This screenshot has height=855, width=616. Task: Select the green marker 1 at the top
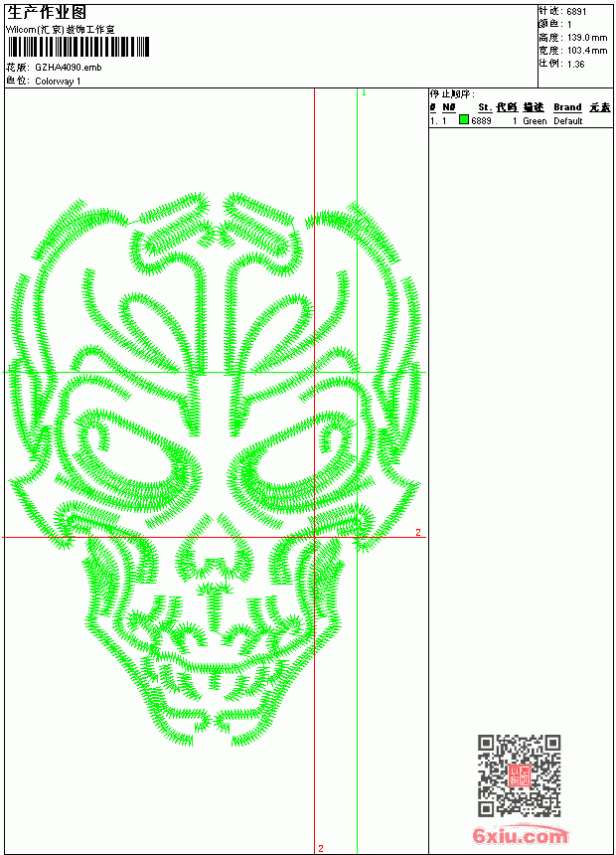click(364, 93)
